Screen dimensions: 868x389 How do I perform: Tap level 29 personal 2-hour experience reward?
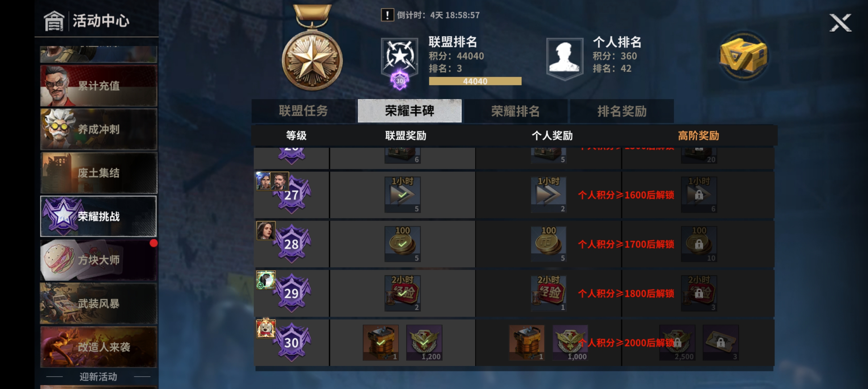548,293
